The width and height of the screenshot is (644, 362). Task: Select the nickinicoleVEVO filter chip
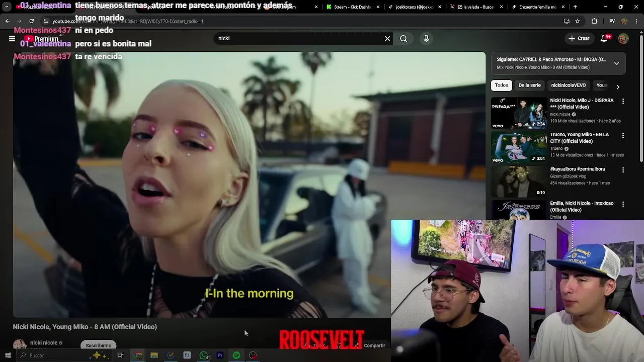568,85
